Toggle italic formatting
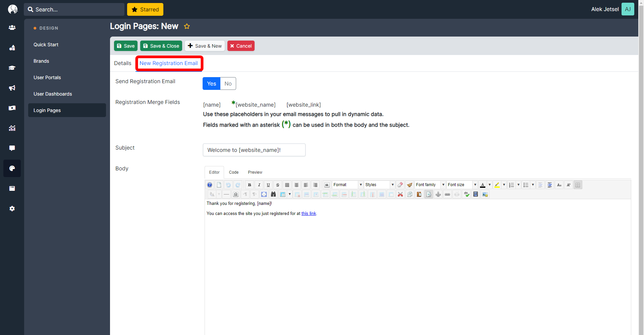The height and width of the screenshot is (335, 644). point(259,185)
